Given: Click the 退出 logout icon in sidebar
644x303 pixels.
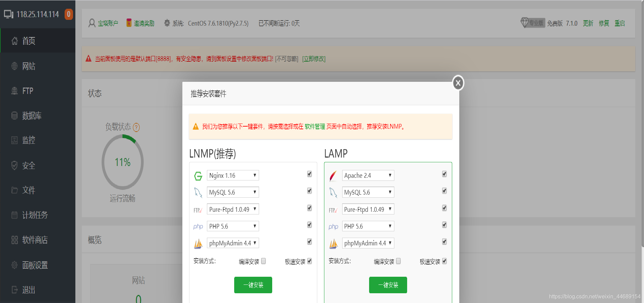Looking at the screenshot, I should [14, 290].
